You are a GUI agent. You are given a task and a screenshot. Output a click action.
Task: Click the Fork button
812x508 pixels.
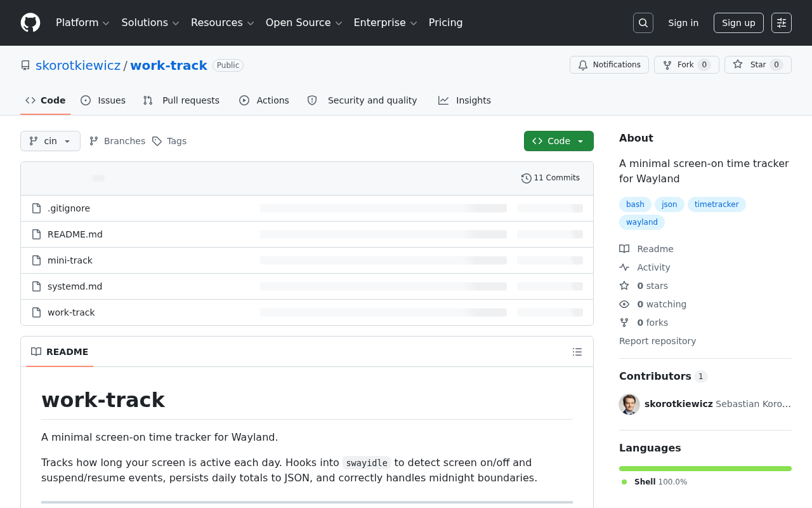point(686,65)
